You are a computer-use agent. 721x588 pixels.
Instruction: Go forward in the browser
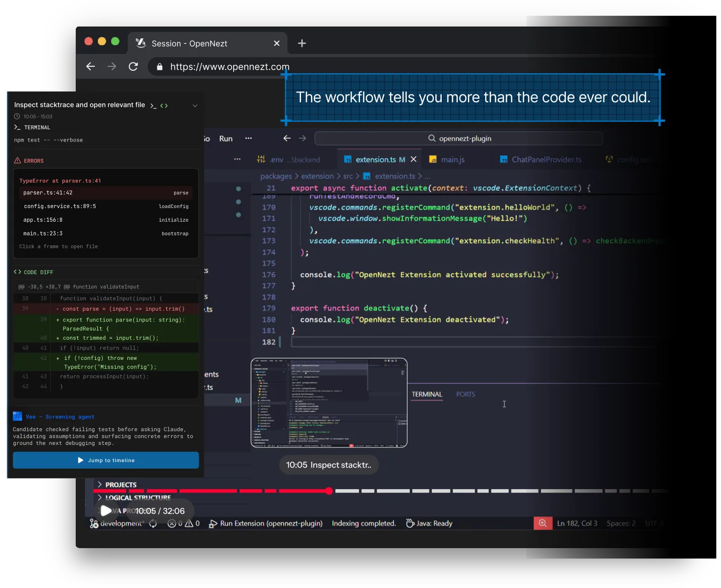point(112,66)
